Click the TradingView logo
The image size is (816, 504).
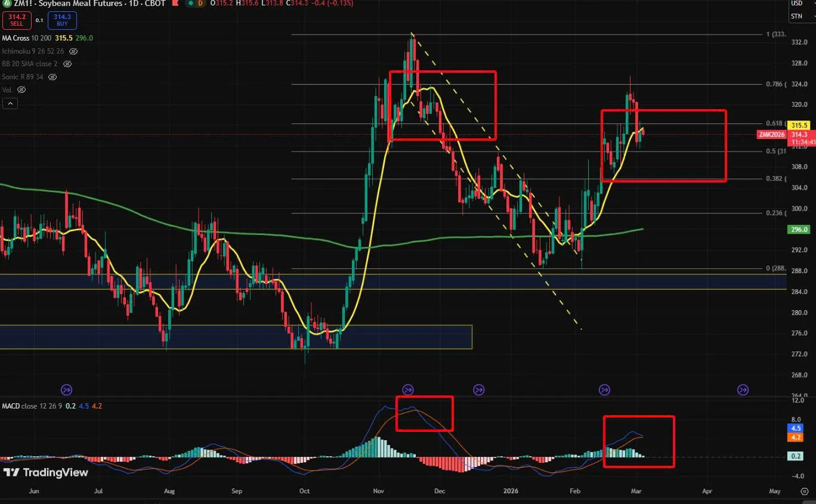tap(46, 472)
